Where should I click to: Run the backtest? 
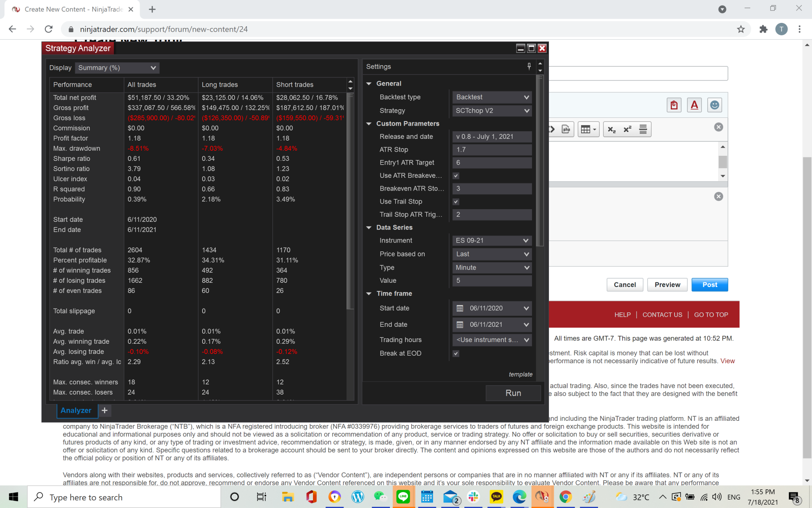(x=513, y=393)
